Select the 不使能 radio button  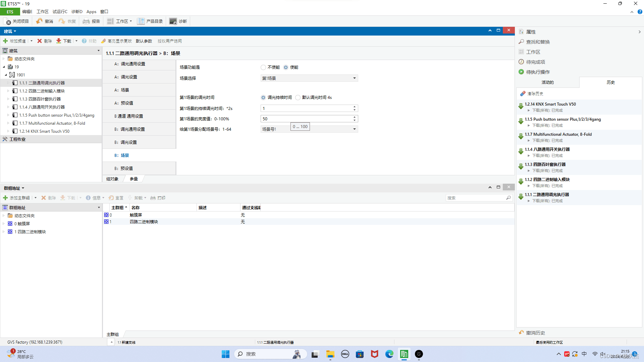(263, 67)
